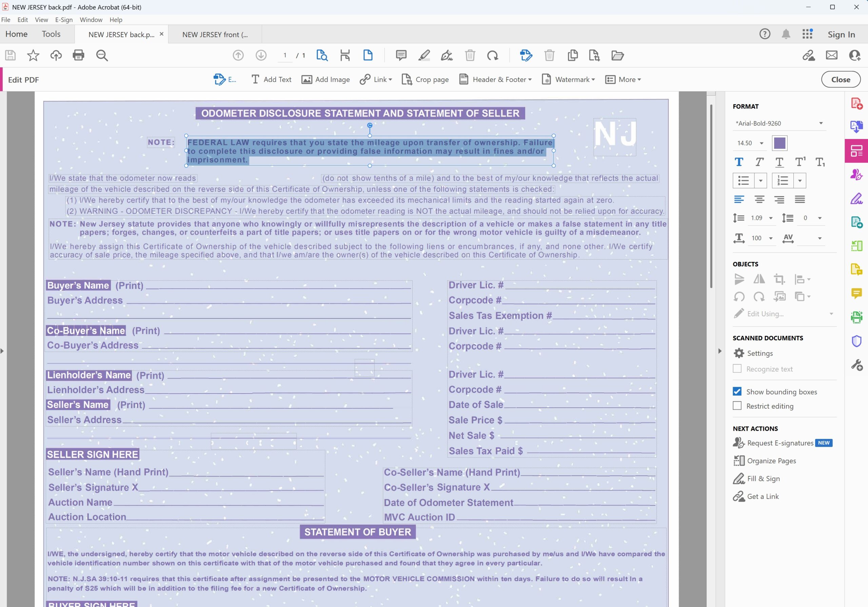Open the Export PDF tool in right rail
Viewport: 868px width, 607px height.
click(857, 127)
